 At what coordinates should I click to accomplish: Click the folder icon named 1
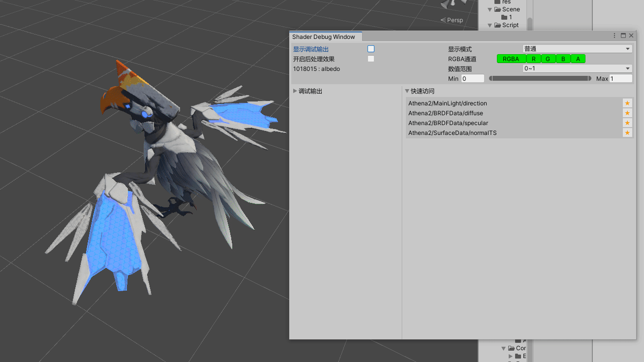click(x=504, y=17)
